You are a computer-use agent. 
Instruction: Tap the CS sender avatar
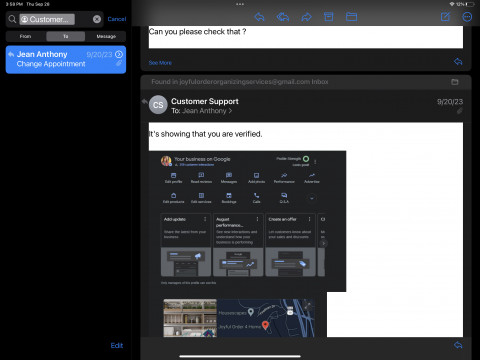[158, 105]
